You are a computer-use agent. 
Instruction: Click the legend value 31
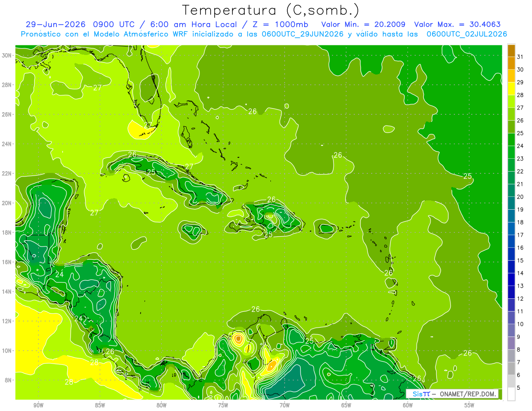(520, 57)
